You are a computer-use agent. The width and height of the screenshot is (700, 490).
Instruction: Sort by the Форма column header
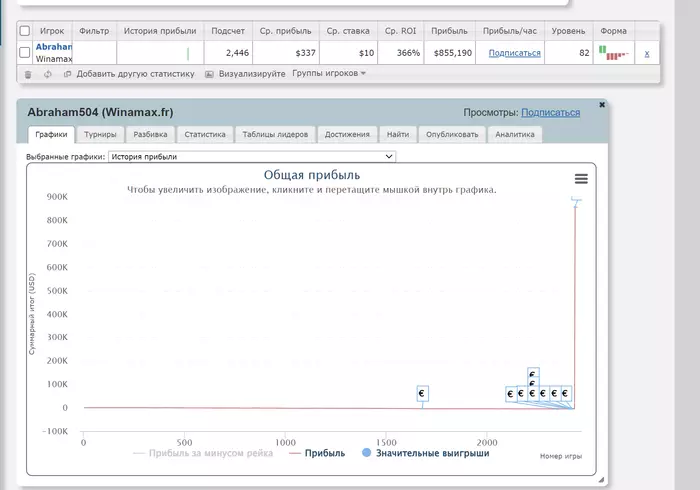tap(613, 31)
